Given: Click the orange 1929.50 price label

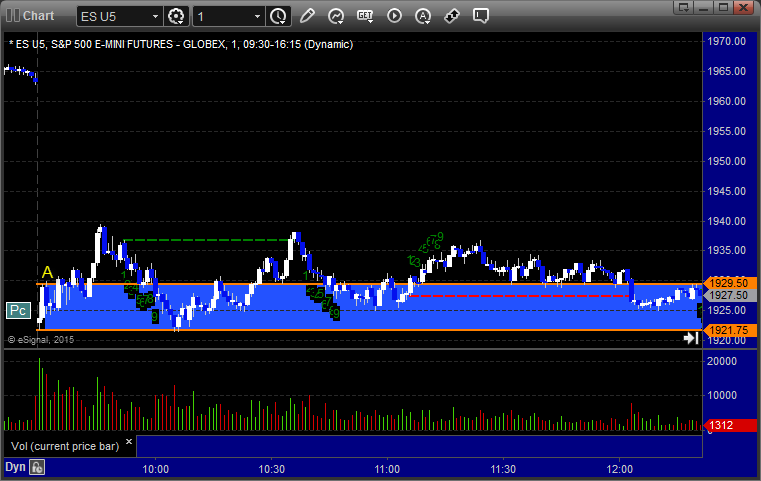Looking at the screenshot, I should [724, 284].
